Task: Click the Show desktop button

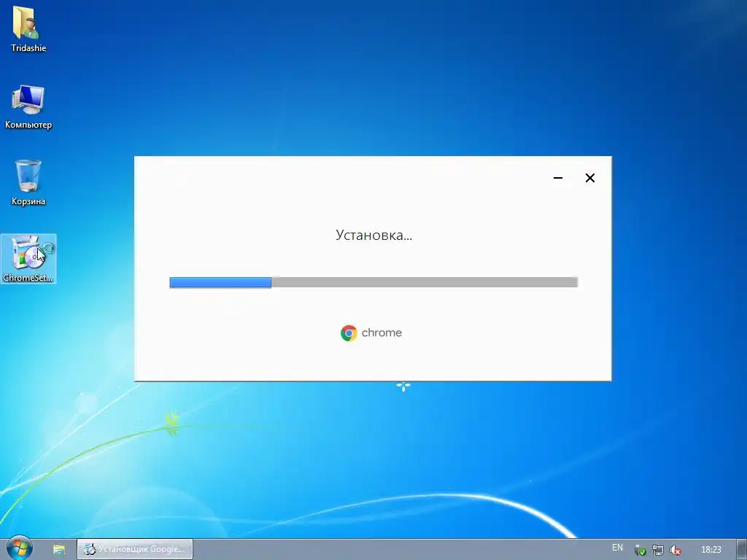Action: [741, 550]
